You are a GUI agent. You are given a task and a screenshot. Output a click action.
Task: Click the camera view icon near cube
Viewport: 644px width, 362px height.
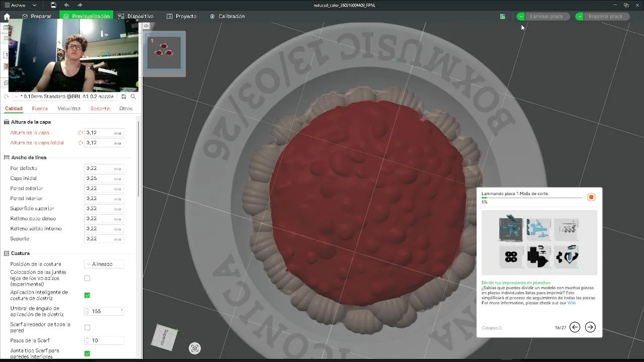point(195,348)
